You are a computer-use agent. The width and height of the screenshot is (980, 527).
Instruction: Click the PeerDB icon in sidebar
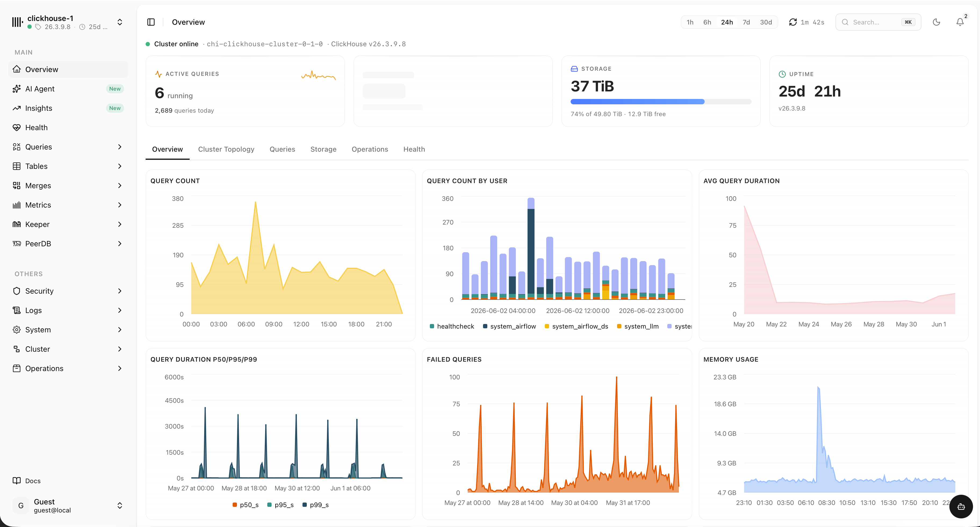(17, 244)
